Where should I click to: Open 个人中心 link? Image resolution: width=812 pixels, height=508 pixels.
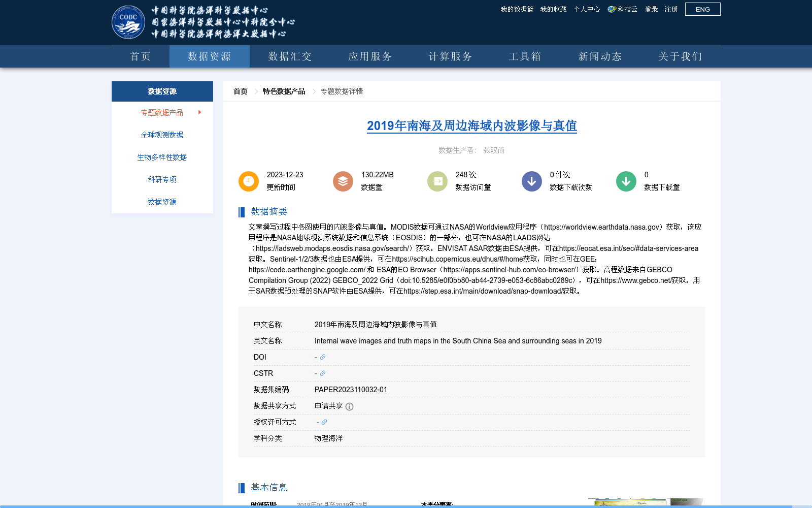tap(587, 9)
